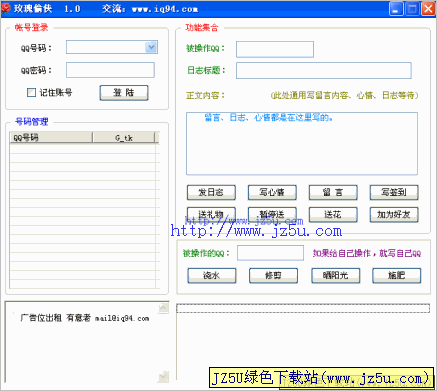Click the 送礼物 button
The height and width of the screenshot is (391, 437).
coord(211,214)
